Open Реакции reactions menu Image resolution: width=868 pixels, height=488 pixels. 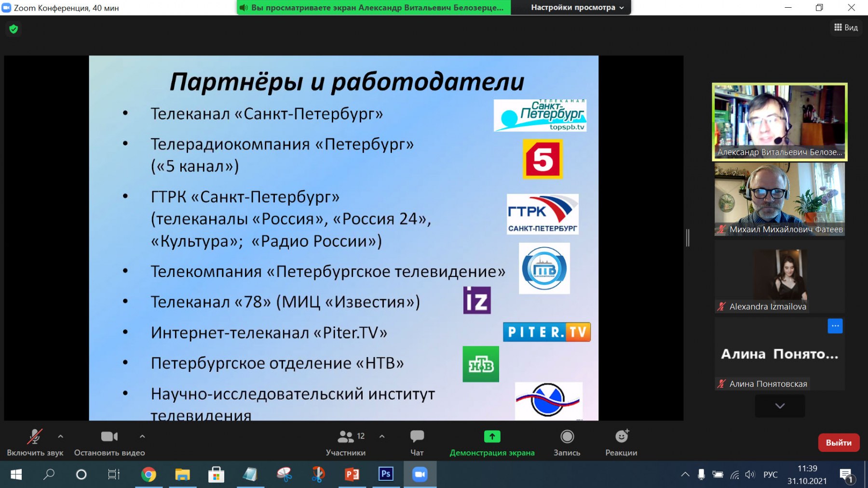coord(622,443)
